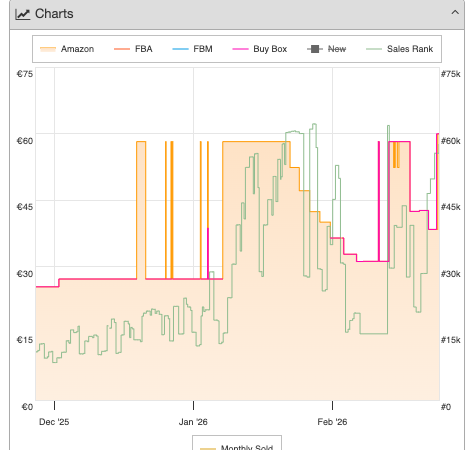Click the Sales Rank green line swatch

click(374, 49)
